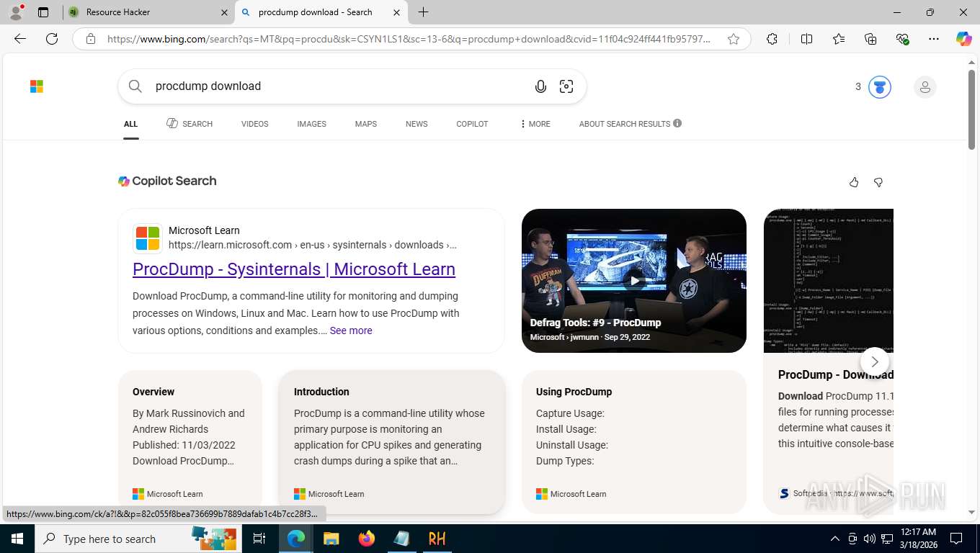980x553 pixels.
Task: Switch to the VIDEOS tab
Action: tap(255, 124)
